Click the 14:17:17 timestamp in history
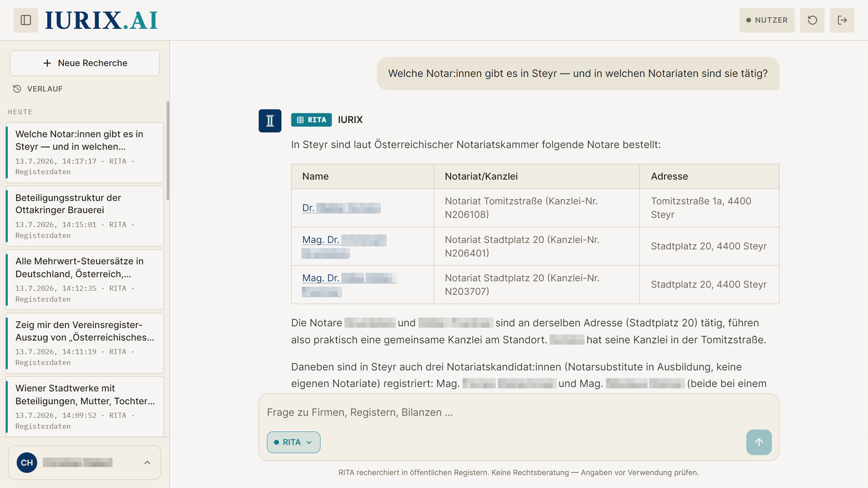868x488 pixels. point(79,161)
